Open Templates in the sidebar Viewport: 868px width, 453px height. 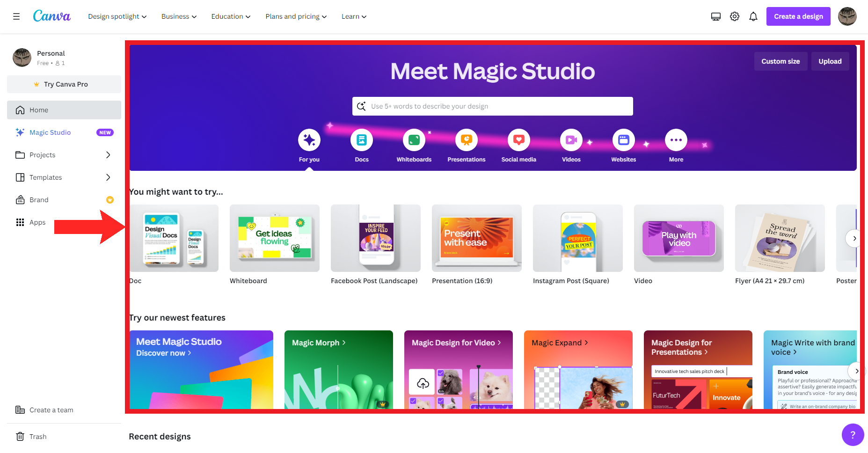(x=64, y=177)
